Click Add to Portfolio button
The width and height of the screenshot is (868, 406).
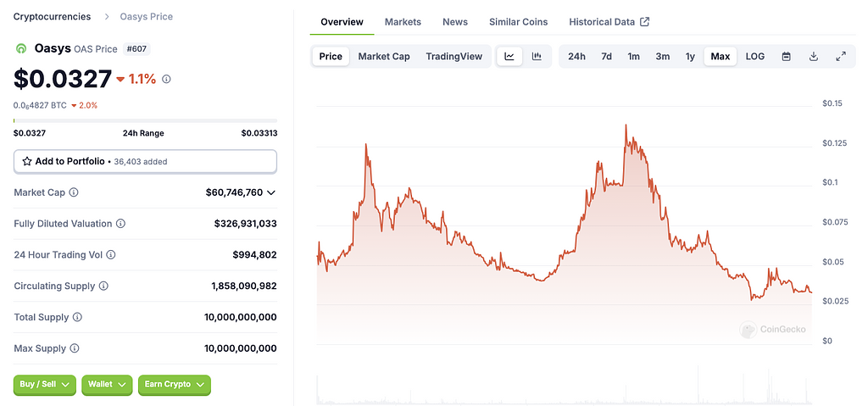coord(145,161)
